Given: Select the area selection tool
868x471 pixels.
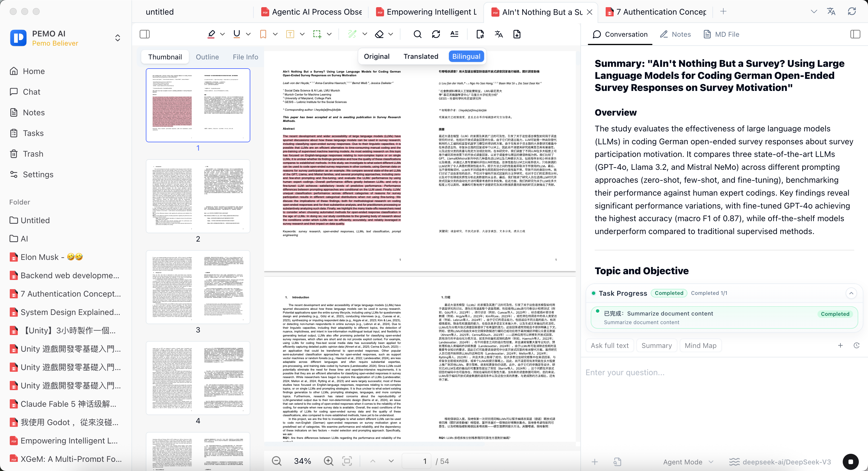Looking at the screenshot, I should 317,34.
